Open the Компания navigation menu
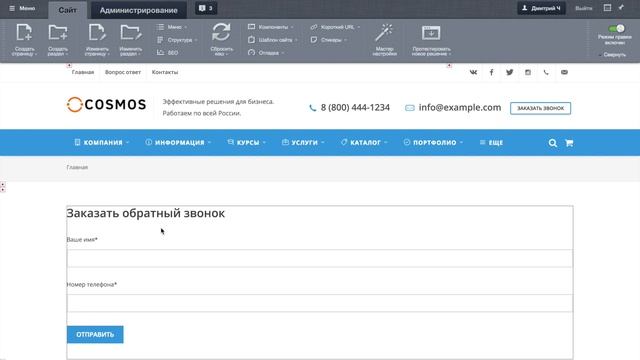 coord(102,142)
